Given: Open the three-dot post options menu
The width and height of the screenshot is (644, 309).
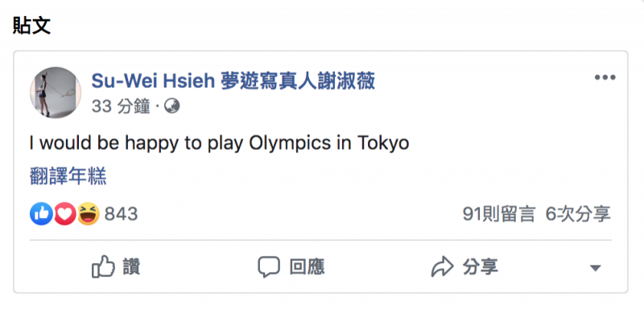Looking at the screenshot, I should coord(605,77).
